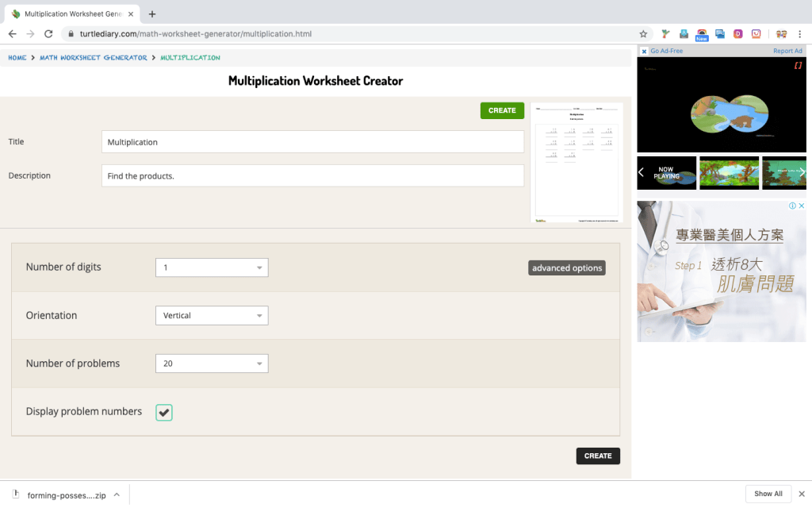Click the purple D extension icon

[x=737, y=34]
